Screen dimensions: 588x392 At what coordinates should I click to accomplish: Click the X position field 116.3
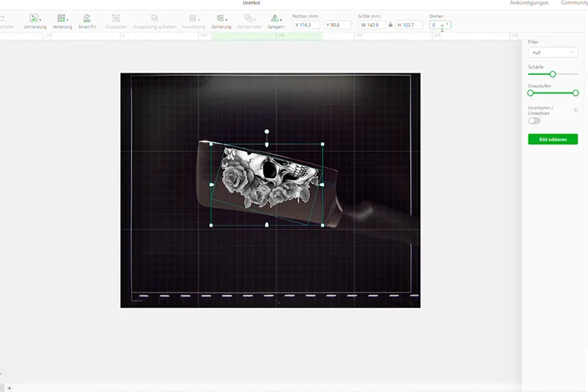(306, 25)
